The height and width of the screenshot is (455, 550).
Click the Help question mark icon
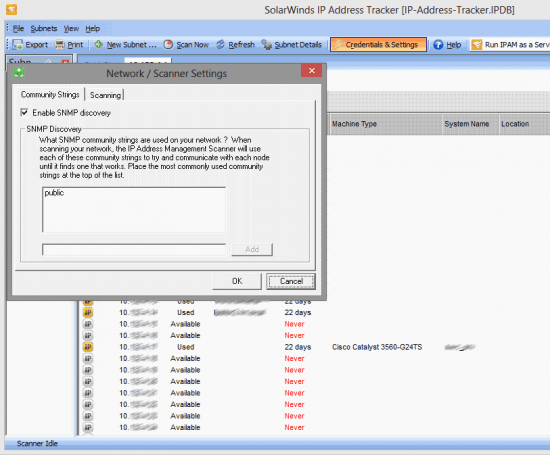coord(438,45)
